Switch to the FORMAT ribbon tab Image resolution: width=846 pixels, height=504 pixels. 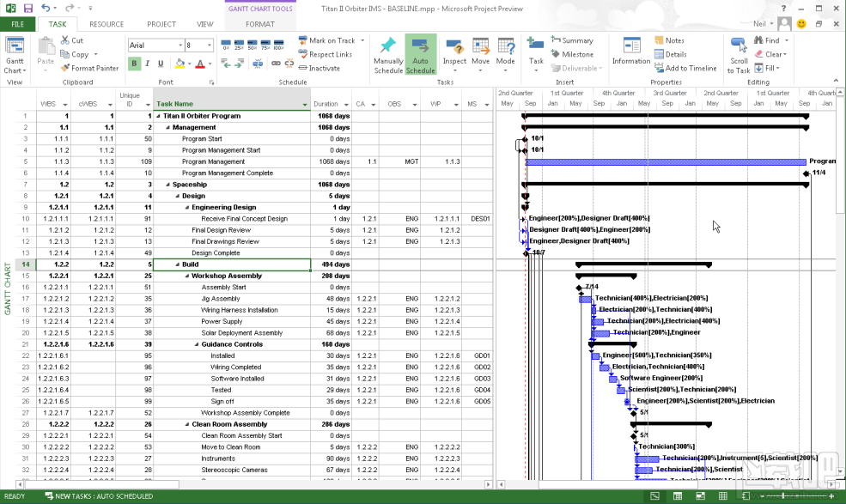point(260,24)
